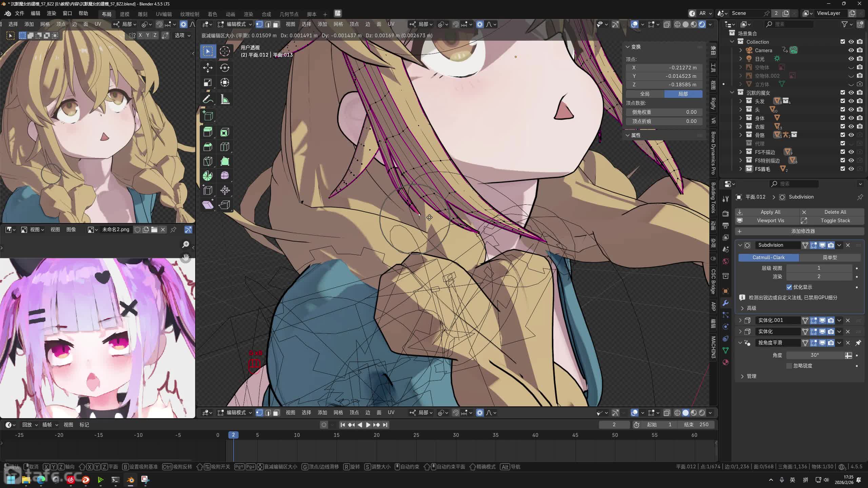Hide the 头发 collection with eye icon

point(851,101)
